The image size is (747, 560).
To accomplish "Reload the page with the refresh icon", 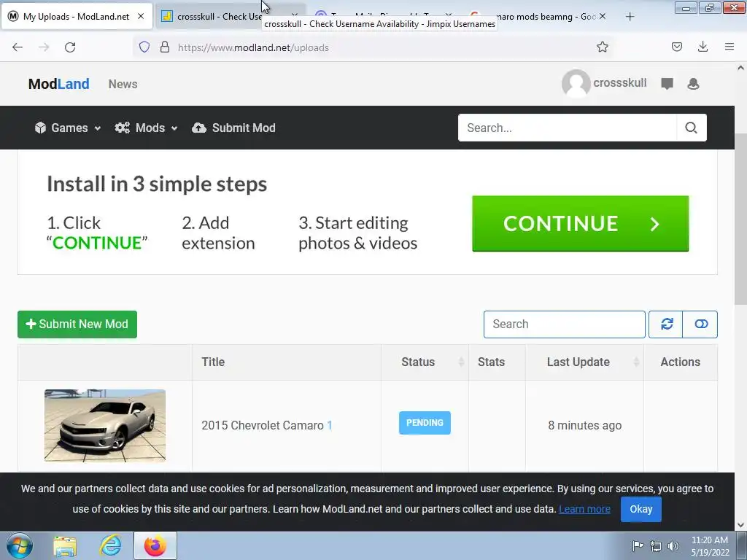I will [70, 47].
